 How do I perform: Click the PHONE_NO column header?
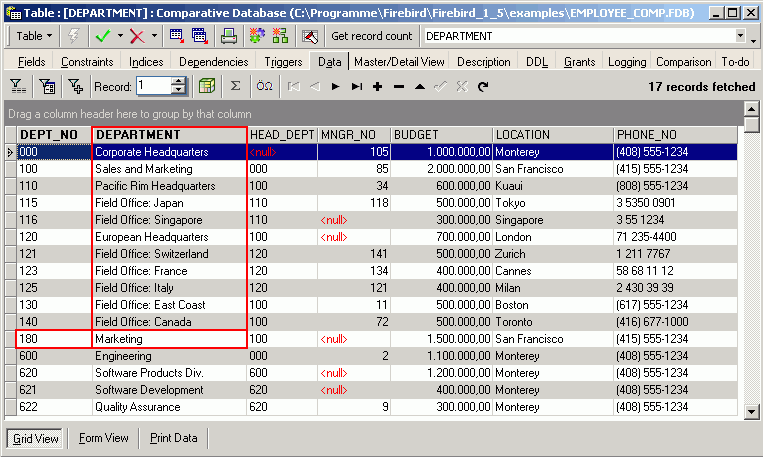675,135
